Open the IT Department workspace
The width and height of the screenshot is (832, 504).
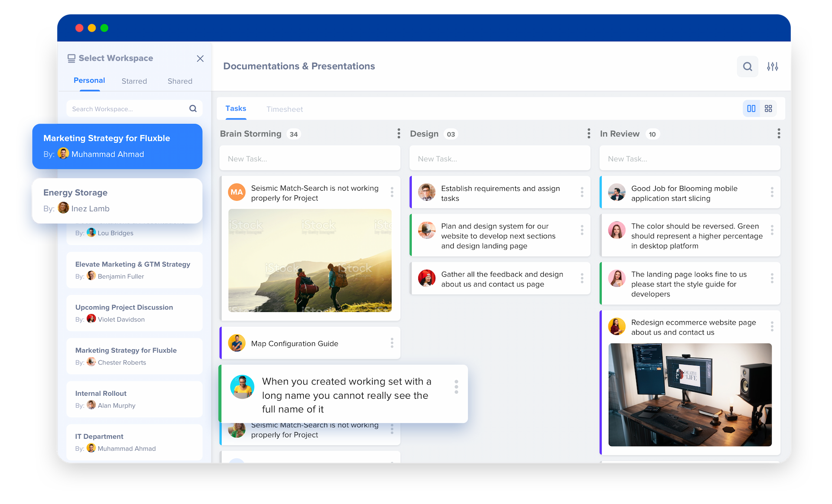pyautogui.click(x=134, y=442)
